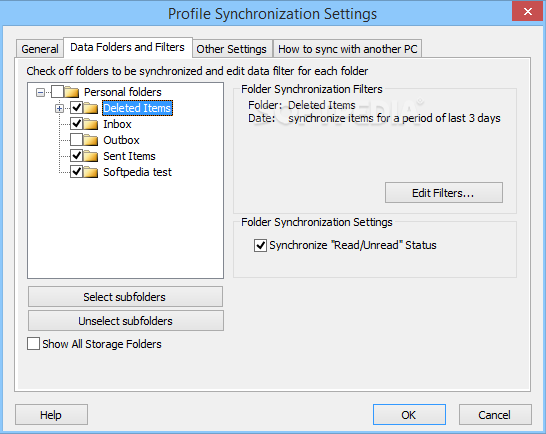The width and height of the screenshot is (546, 434).
Task: Expand the Deleted Items subfolders
Action: click(x=60, y=109)
